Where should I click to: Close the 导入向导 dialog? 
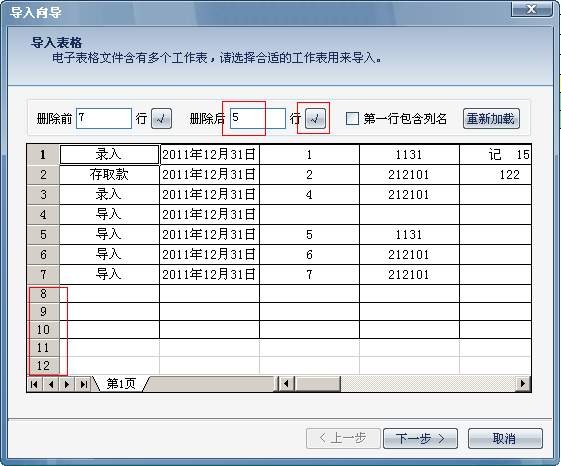531,9
